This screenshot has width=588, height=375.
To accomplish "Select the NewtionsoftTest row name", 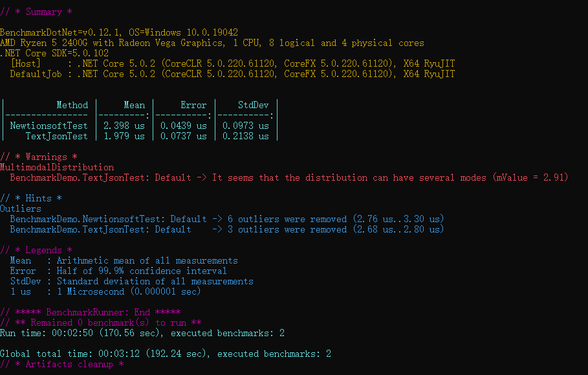I will [49, 126].
